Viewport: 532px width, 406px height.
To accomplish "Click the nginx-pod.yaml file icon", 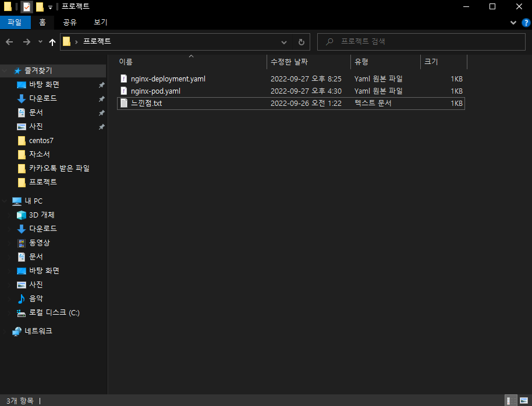I will (124, 91).
